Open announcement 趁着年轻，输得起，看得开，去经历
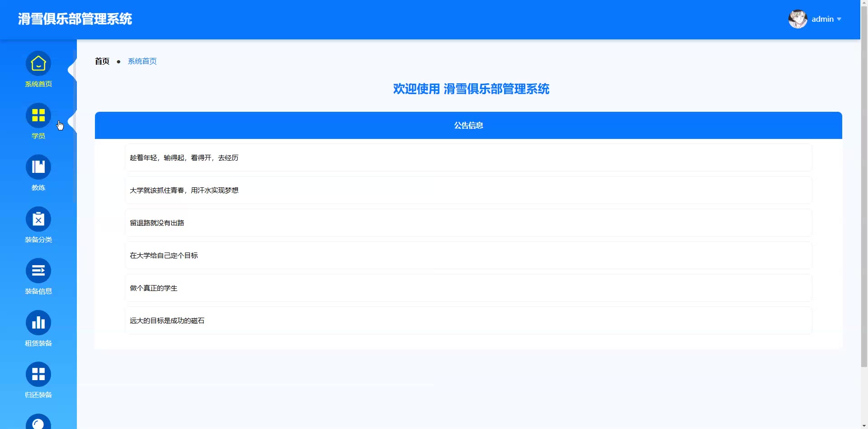Screen dimensions: 868x429 468,157
